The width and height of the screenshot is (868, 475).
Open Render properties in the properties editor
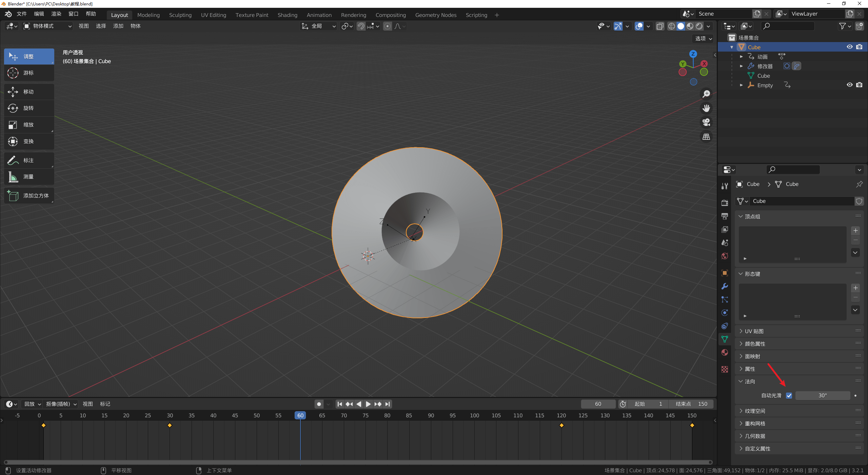pyautogui.click(x=724, y=202)
